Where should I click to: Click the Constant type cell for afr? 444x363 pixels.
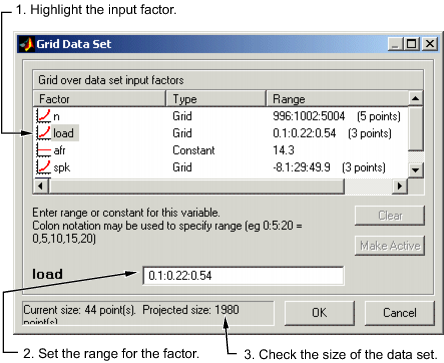[x=194, y=150]
